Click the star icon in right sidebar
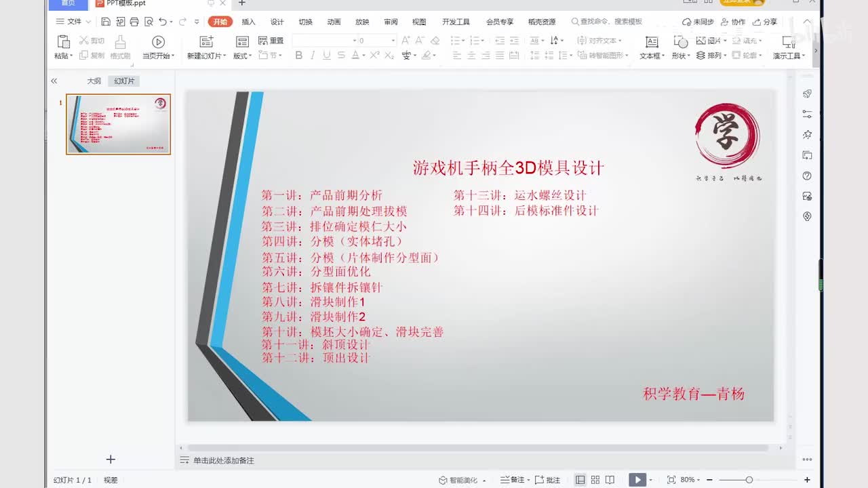This screenshot has width=868, height=488. [807, 135]
